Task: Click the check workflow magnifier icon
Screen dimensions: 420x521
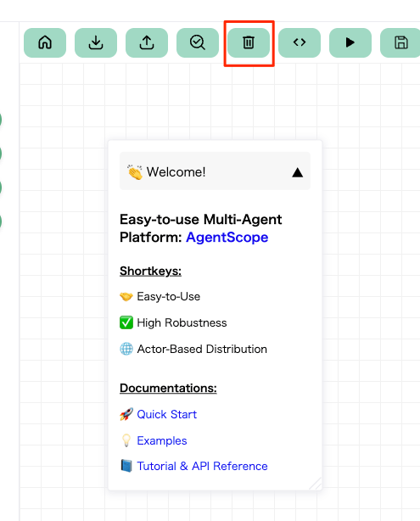Action: pyautogui.click(x=198, y=42)
